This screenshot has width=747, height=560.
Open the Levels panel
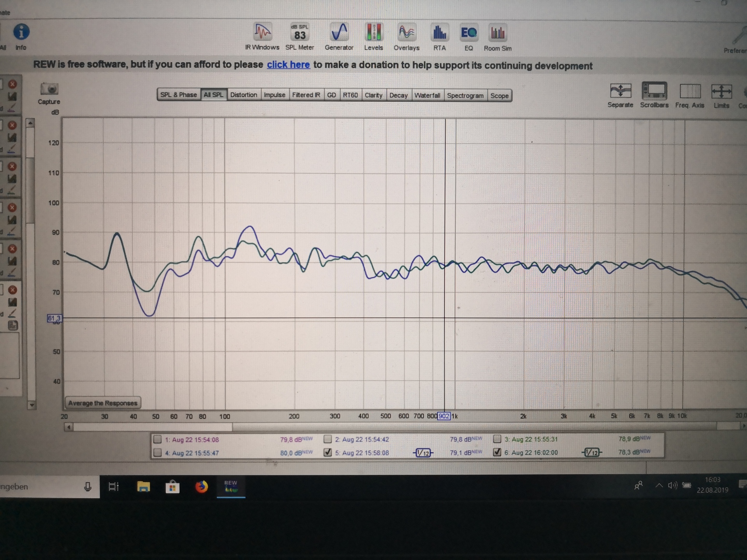[x=373, y=37]
